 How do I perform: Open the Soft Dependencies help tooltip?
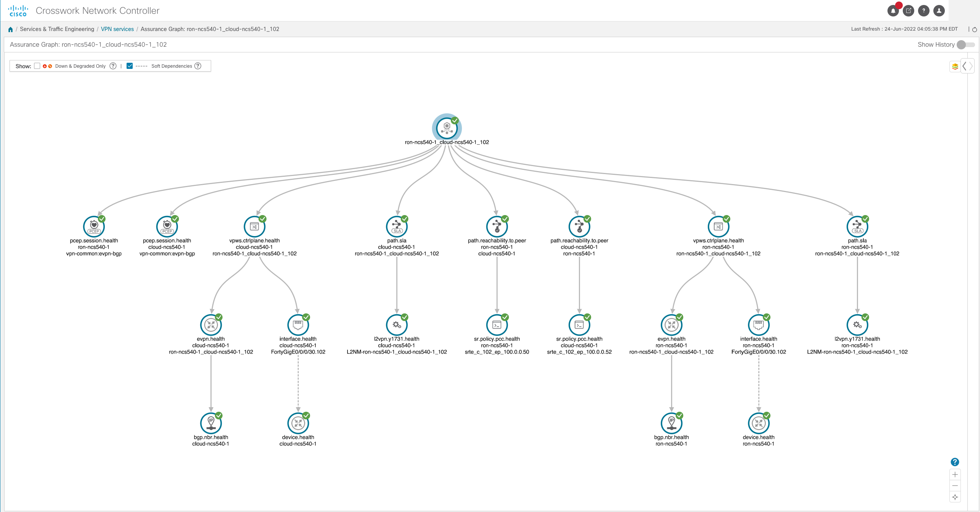click(198, 66)
